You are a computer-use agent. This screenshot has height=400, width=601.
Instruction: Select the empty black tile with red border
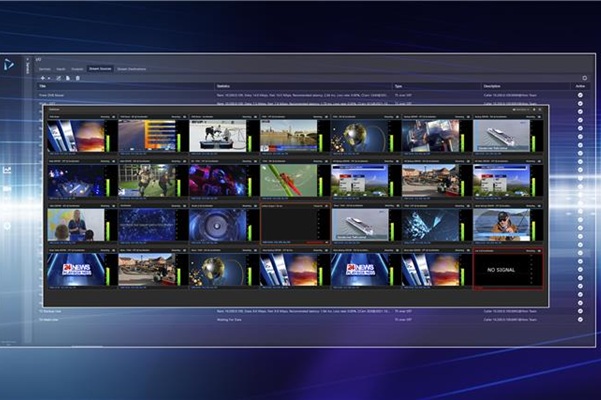(295, 224)
